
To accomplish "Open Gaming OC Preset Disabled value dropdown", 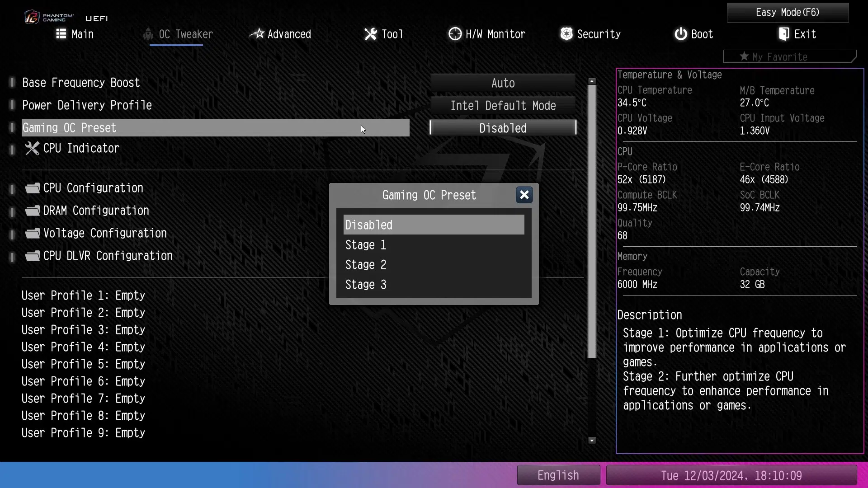I will tap(503, 128).
